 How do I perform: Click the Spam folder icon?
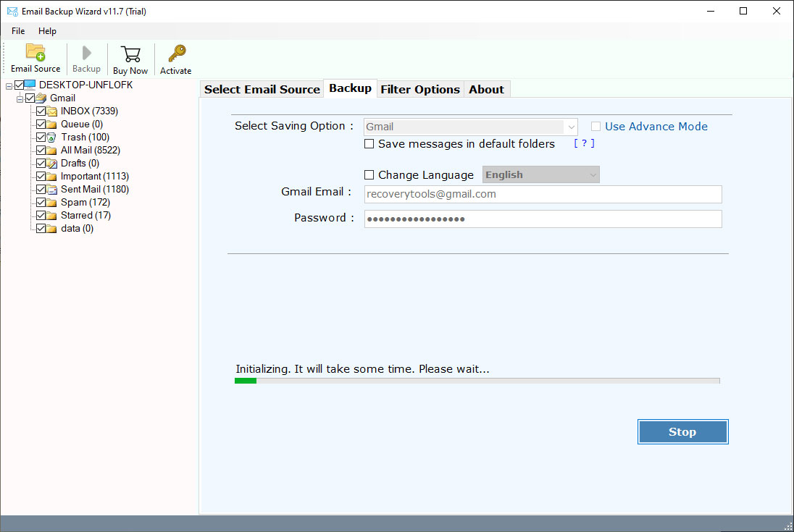tap(51, 202)
